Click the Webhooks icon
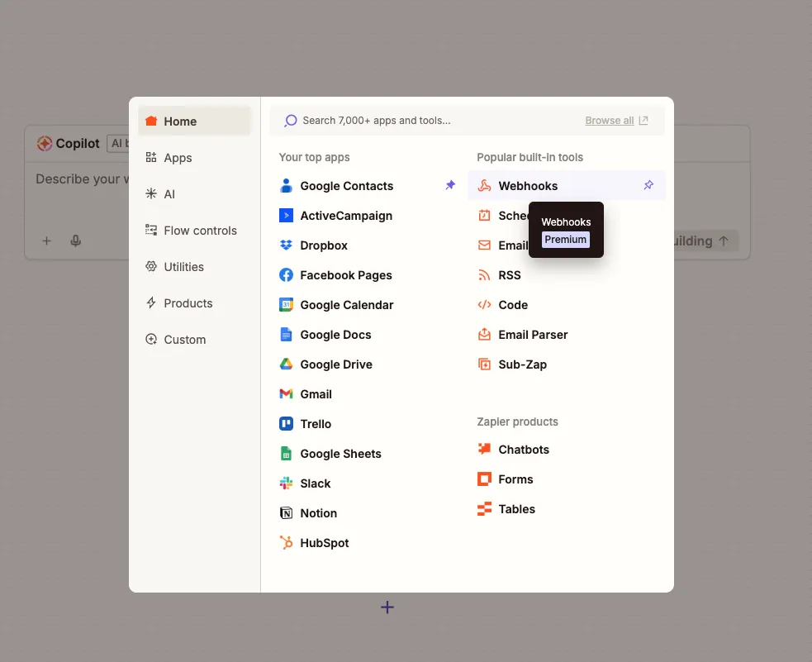Screen dimensions: 812x662 484,185
